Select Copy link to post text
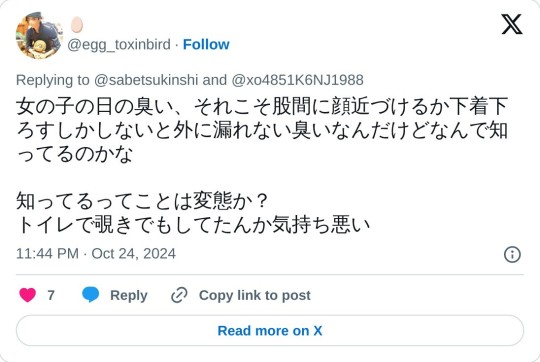 [255, 296]
